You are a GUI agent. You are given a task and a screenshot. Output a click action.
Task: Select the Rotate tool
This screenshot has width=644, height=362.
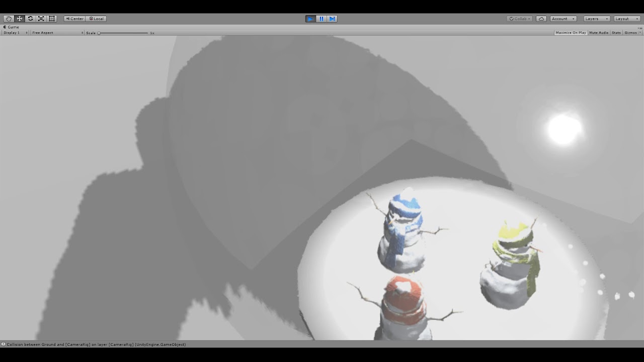(30, 19)
